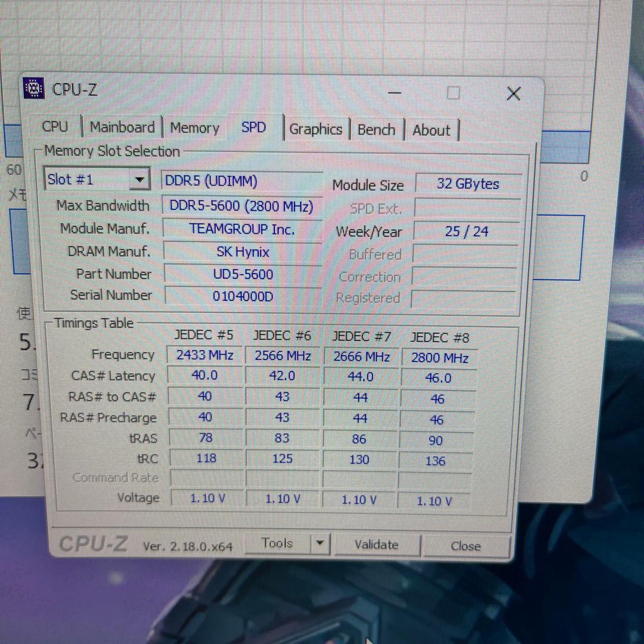Open the Slot #1 memory slot dropdown
Screen dimensions: 644x644
(140, 179)
